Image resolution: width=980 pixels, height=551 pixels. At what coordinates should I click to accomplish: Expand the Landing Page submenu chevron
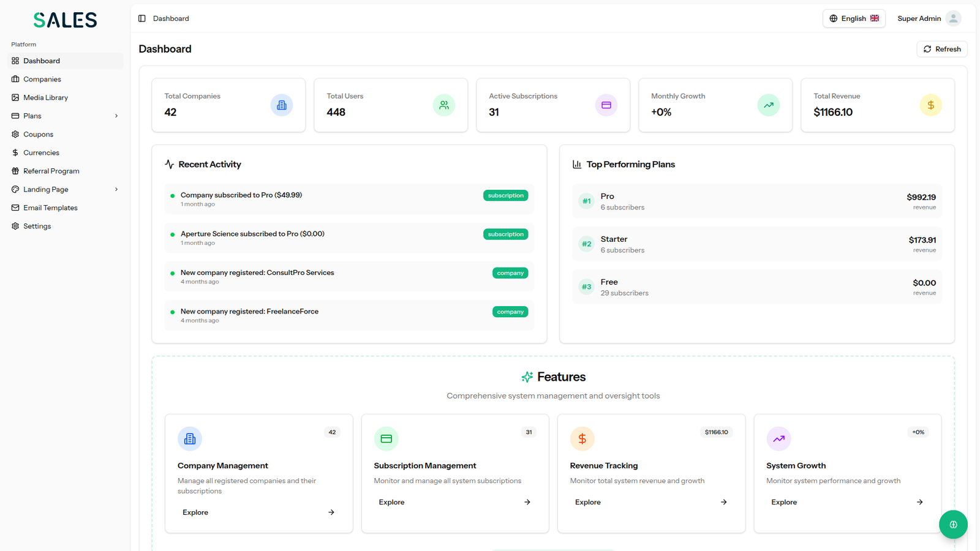pyautogui.click(x=116, y=189)
